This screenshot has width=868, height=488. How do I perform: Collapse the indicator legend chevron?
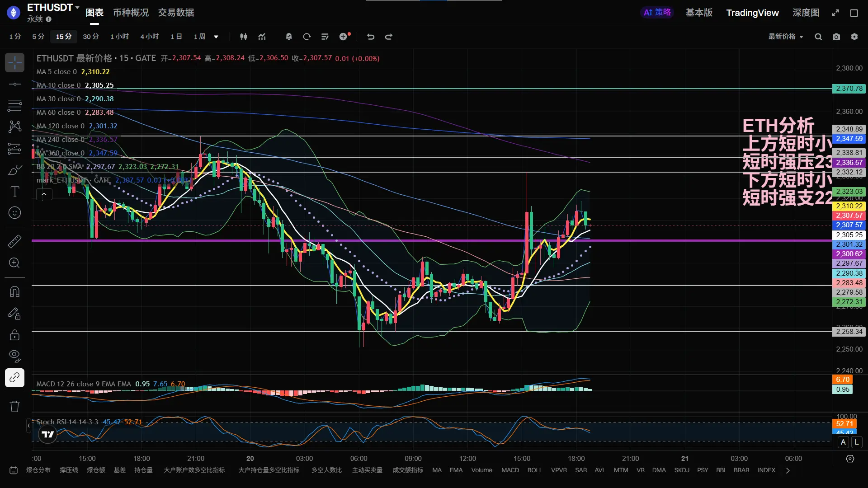pyautogui.click(x=44, y=194)
